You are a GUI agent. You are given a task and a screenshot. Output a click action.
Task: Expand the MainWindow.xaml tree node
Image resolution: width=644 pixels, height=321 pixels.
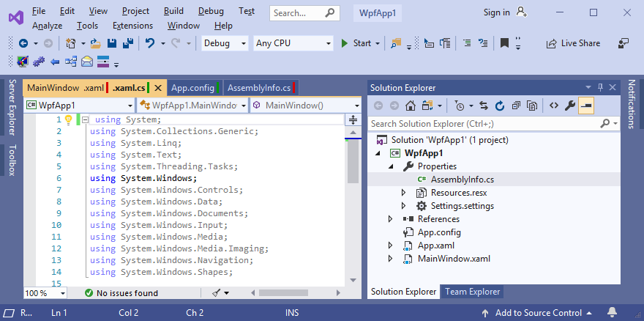click(x=391, y=259)
